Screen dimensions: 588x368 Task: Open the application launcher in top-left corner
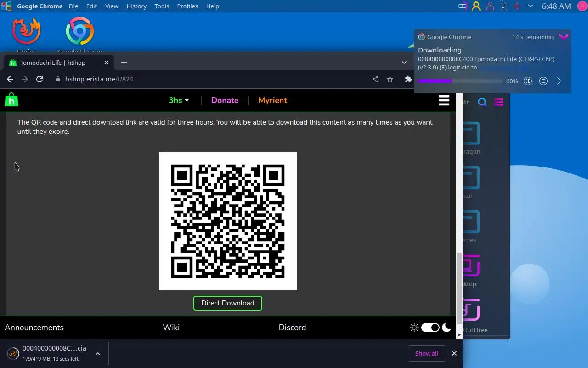[6, 6]
